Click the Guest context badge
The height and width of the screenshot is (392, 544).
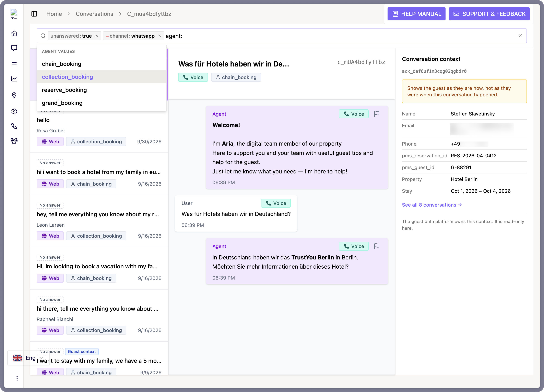82,351
